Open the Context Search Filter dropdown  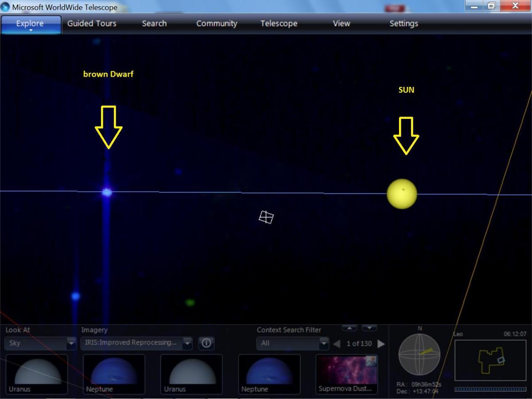324,343
